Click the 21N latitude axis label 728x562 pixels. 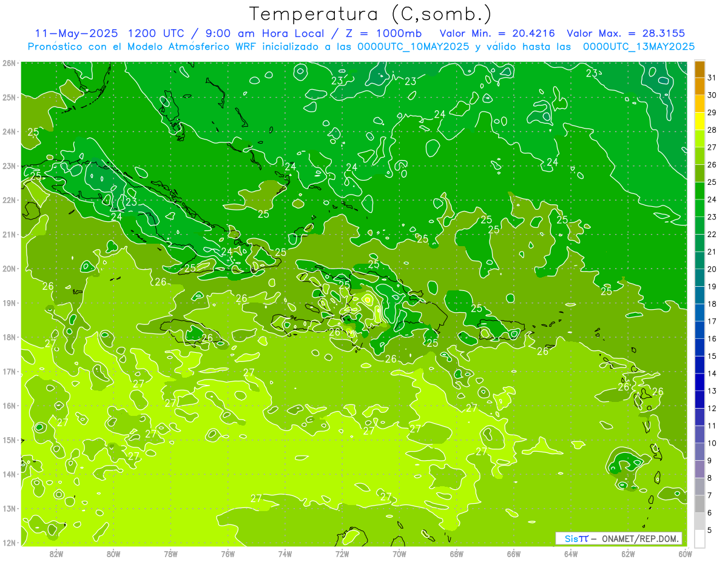coord(9,235)
